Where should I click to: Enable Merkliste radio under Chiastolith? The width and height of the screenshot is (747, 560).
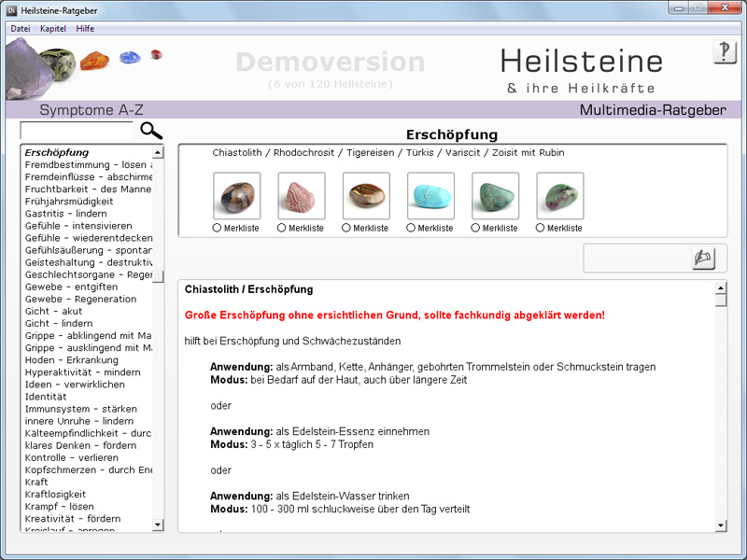(218, 228)
